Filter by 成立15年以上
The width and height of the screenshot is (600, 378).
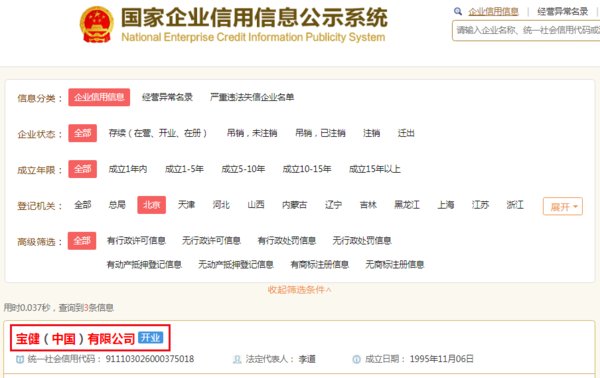375,169
